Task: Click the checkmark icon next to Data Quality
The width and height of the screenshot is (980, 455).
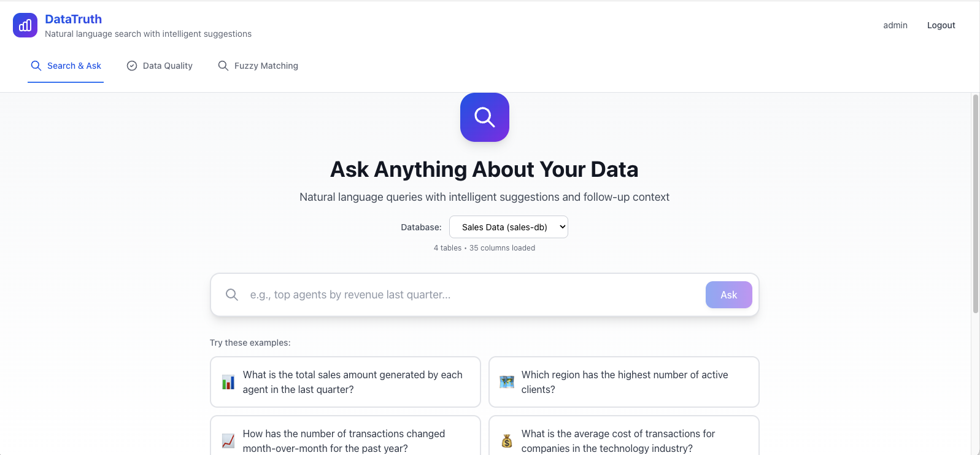Action: [x=131, y=65]
